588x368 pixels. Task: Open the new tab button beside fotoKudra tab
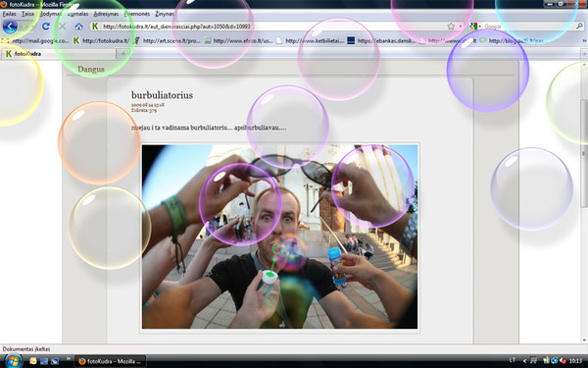(122, 54)
